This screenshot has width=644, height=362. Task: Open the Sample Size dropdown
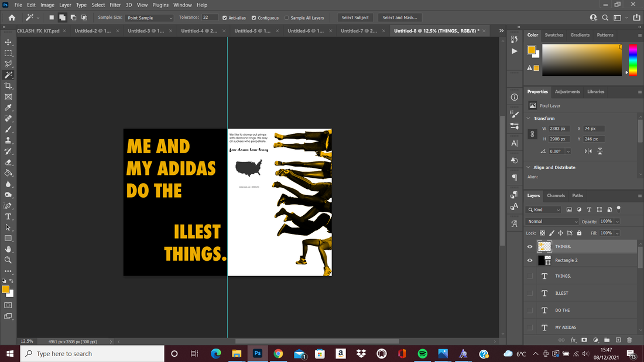[x=149, y=18]
